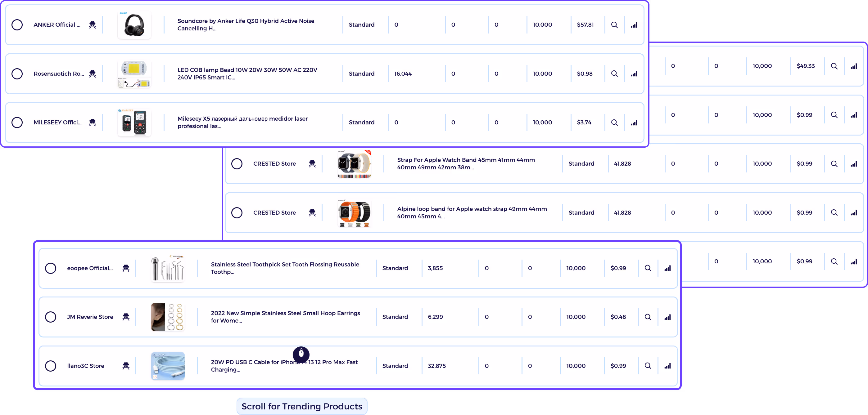Click search icon in ANKER Soundcore row
Viewport: 868px width, 415px height.
(x=614, y=25)
